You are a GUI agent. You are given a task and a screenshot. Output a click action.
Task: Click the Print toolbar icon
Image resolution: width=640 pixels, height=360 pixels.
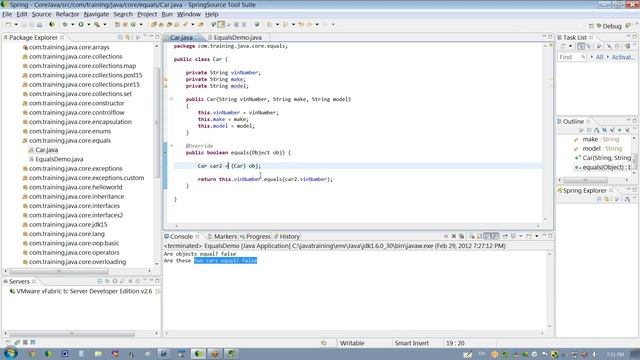tap(40, 25)
